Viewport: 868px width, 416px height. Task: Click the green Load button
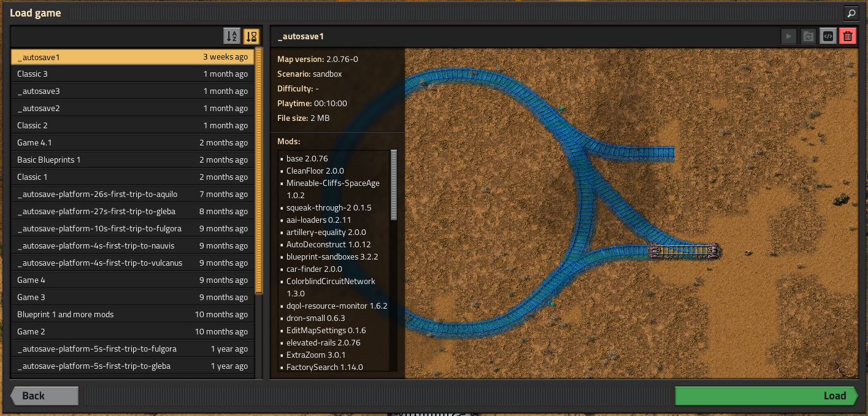[766, 396]
